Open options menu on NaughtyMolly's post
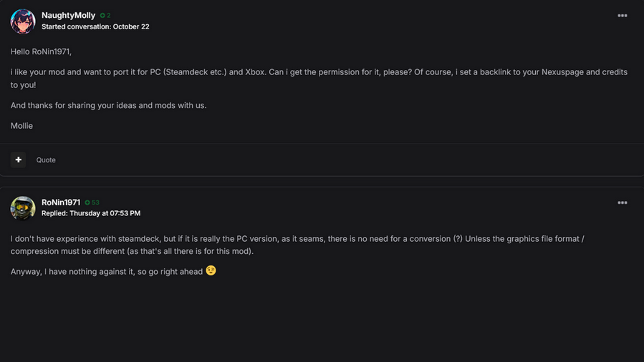644x362 pixels. point(622,16)
